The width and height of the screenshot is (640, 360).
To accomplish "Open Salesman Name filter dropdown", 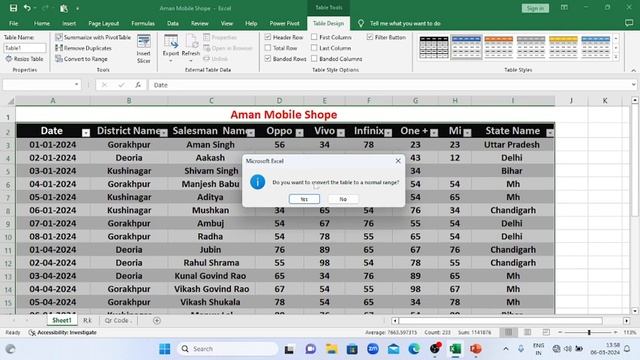I will tap(251, 133).
